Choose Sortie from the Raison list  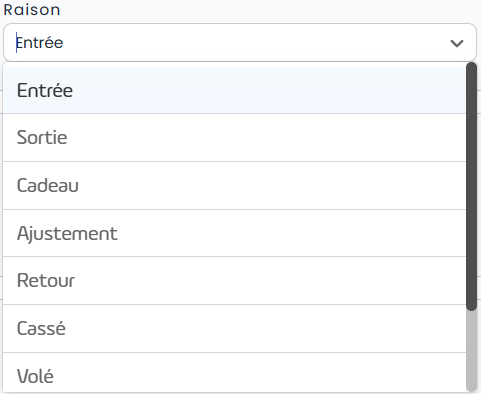pos(234,137)
